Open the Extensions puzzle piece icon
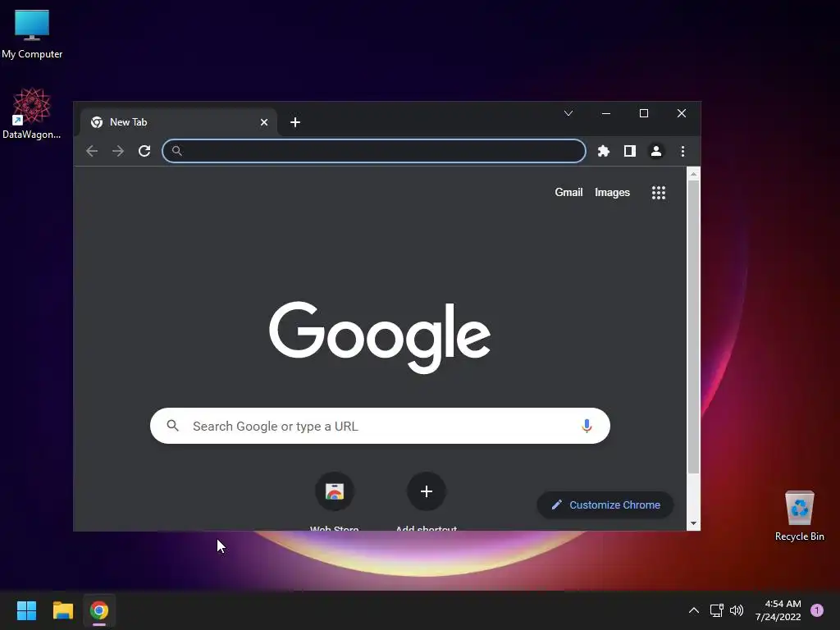The width and height of the screenshot is (840, 630). click(604, 151)
